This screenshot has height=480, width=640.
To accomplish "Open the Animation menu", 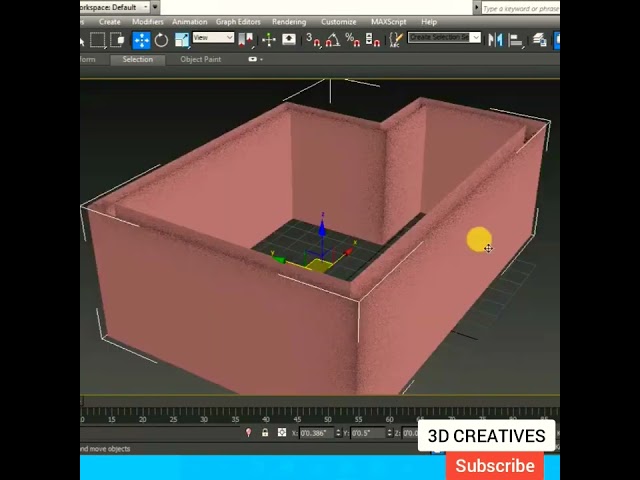I will click(x=189, y=22).
